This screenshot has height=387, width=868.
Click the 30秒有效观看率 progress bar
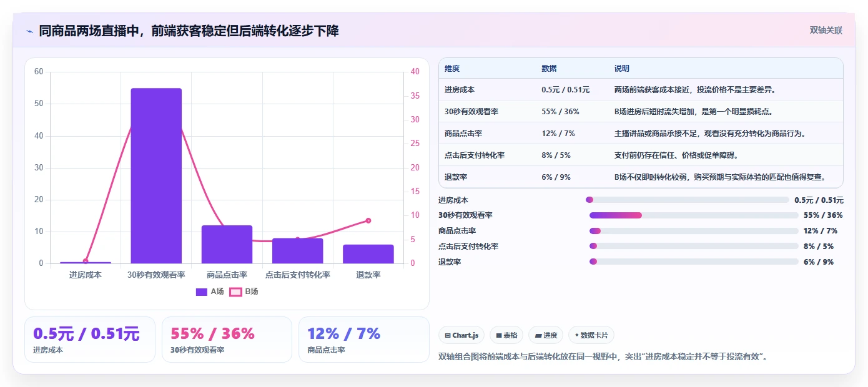click(694, 215)
